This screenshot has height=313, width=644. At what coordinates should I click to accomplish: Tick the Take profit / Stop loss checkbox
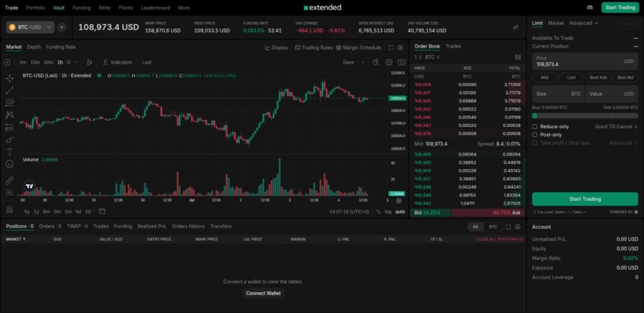pyautogui.click(x=535, y=143)
